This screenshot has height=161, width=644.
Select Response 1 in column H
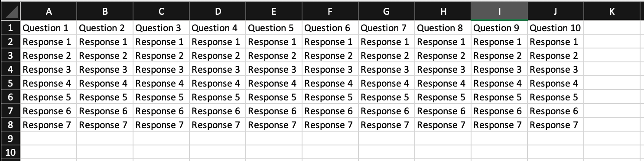443,42
